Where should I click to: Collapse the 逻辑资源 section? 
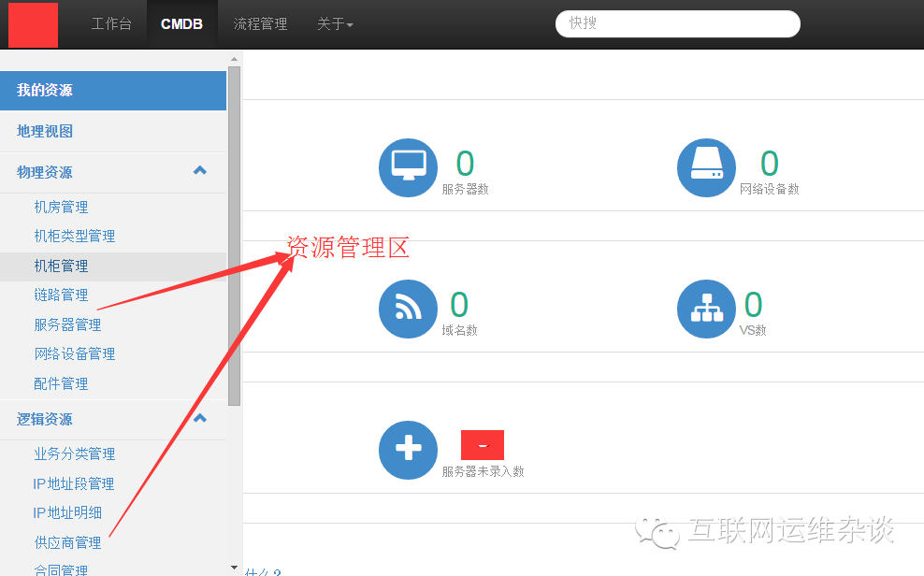tap(199, 418)
